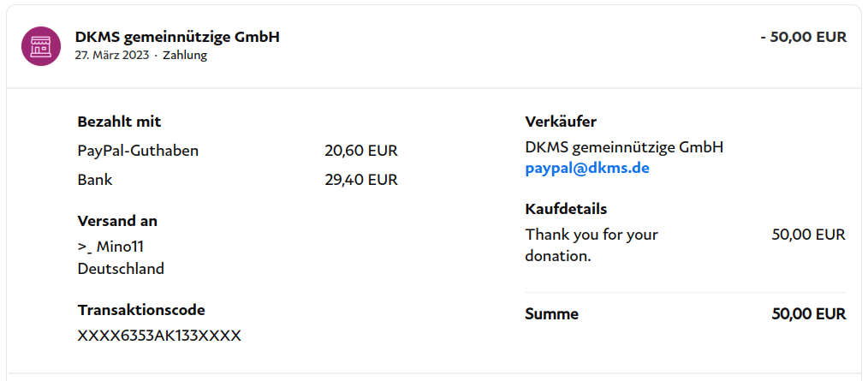Click the 50,00 EUR donation item price
This screenshot has width=868, height=381.
click(808, 235)
